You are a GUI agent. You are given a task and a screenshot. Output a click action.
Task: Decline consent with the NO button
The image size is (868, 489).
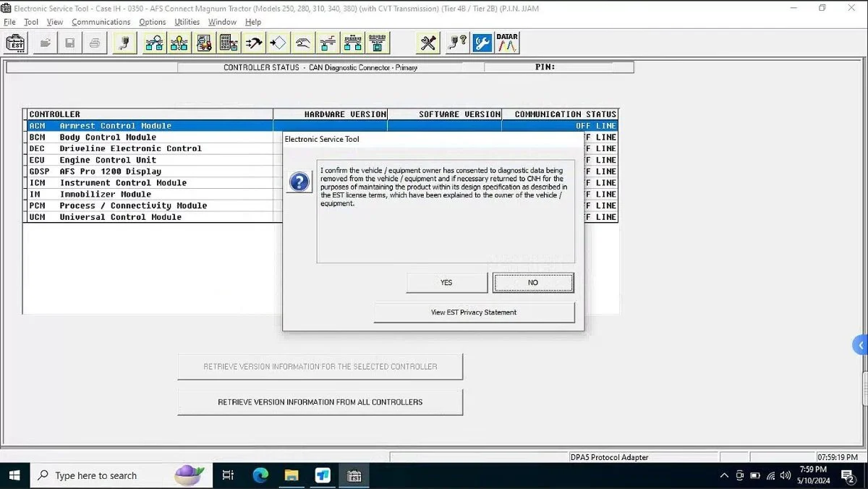tap(533, 283)
